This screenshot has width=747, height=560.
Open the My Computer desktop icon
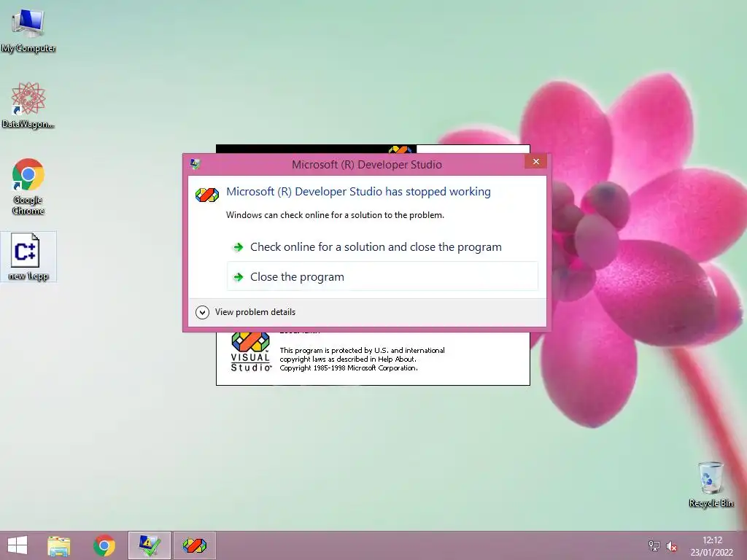pyautogui.click(x=28, y=31)
